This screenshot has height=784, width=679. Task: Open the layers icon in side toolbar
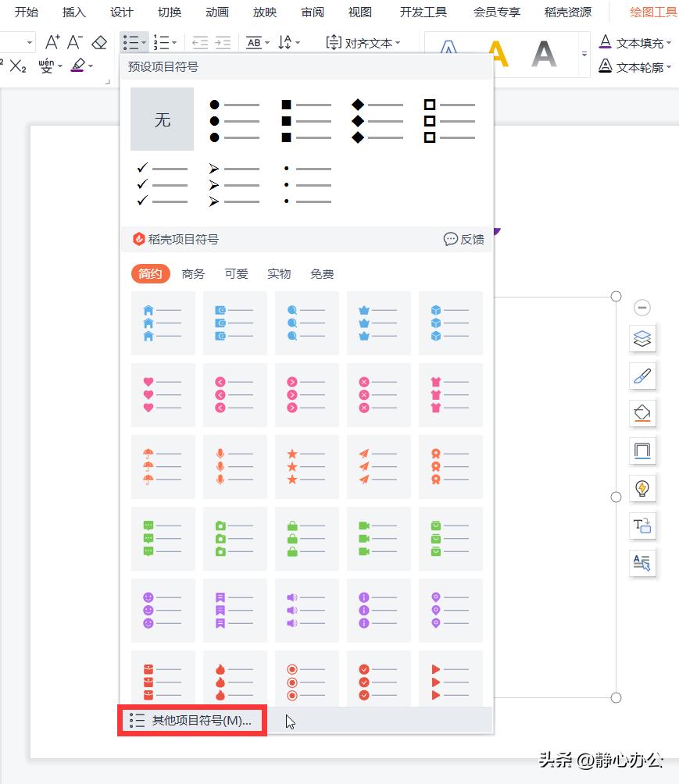click(642, 338)
